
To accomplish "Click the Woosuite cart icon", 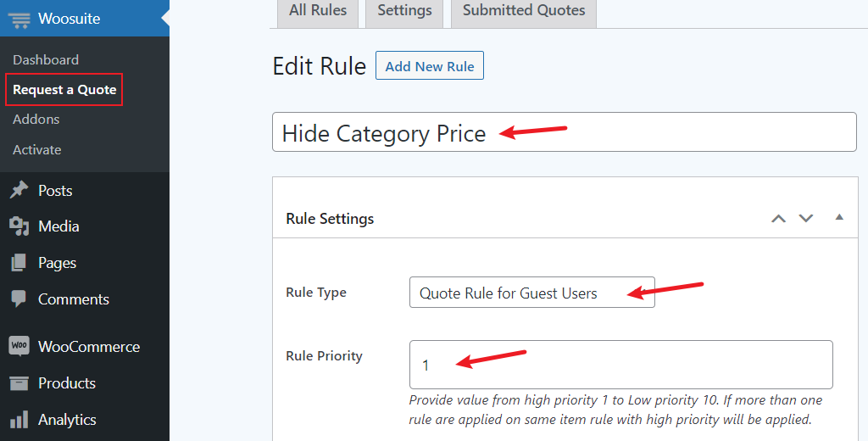I will coord(19,19).
